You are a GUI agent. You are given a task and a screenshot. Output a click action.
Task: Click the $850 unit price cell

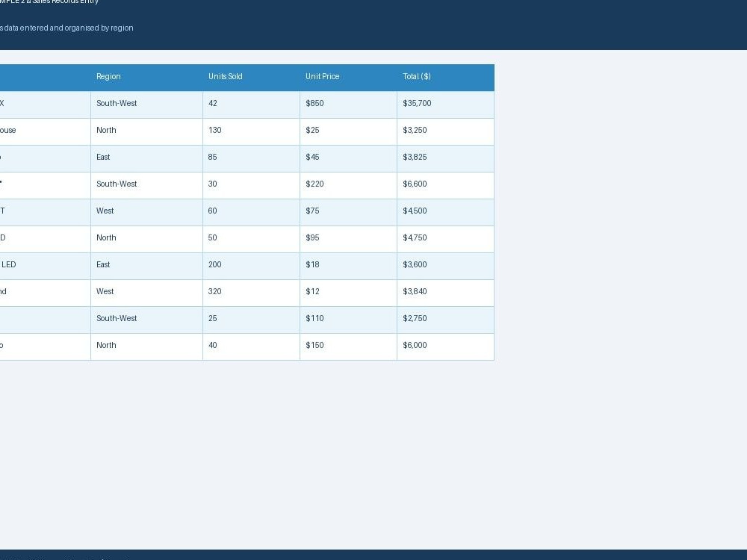point(349,105)
